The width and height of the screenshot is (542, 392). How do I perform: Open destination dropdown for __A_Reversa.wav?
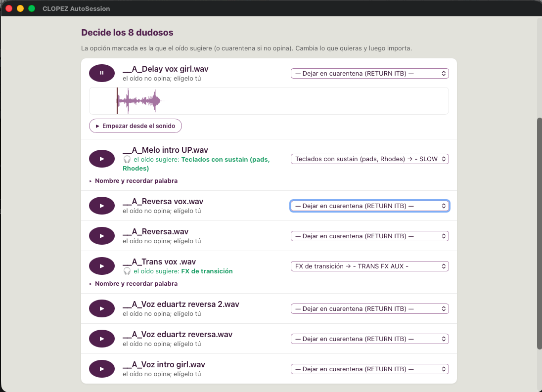tap(369, 236)
